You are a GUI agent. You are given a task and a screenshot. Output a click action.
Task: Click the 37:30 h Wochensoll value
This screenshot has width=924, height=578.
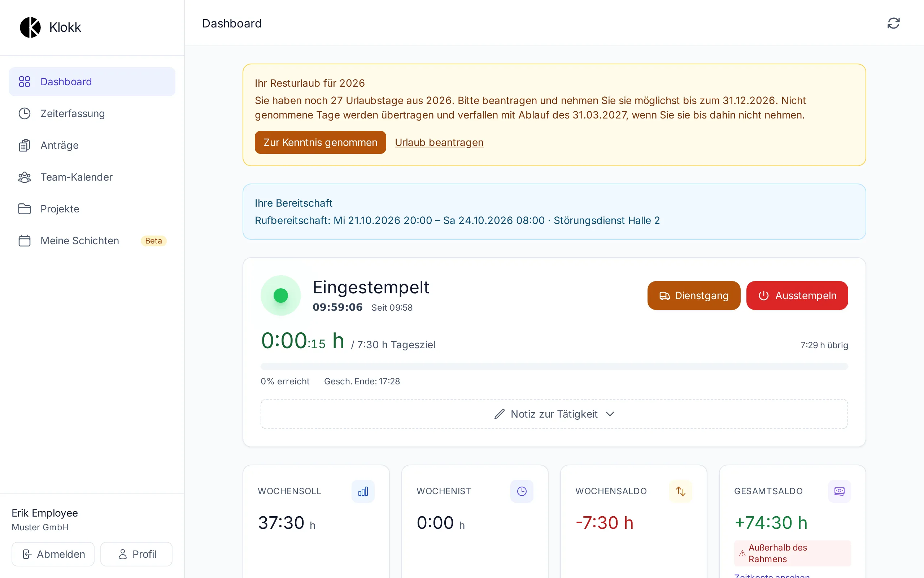[286, 523]
